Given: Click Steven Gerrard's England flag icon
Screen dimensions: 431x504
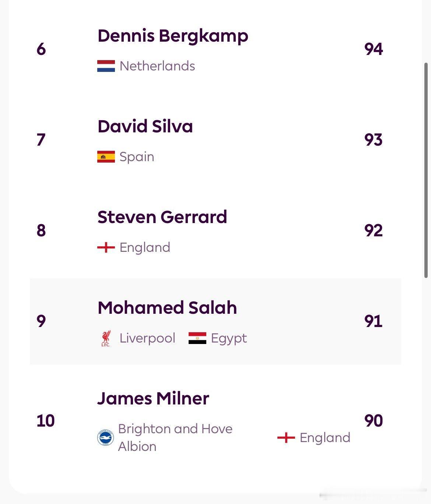Looking at the screenshot, I should click(x=106, y=247).
